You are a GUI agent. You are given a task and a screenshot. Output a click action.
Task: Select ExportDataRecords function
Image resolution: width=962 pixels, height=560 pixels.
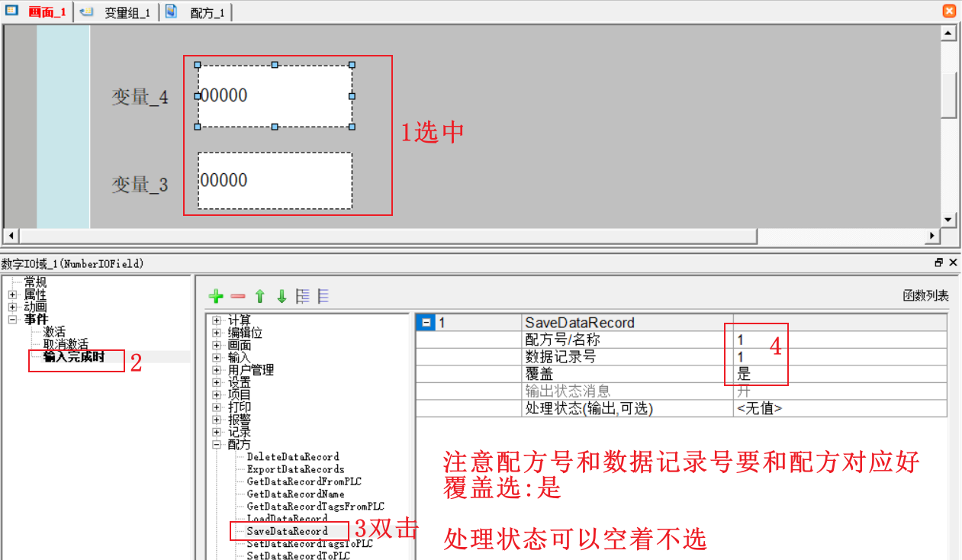click(295, 469)
